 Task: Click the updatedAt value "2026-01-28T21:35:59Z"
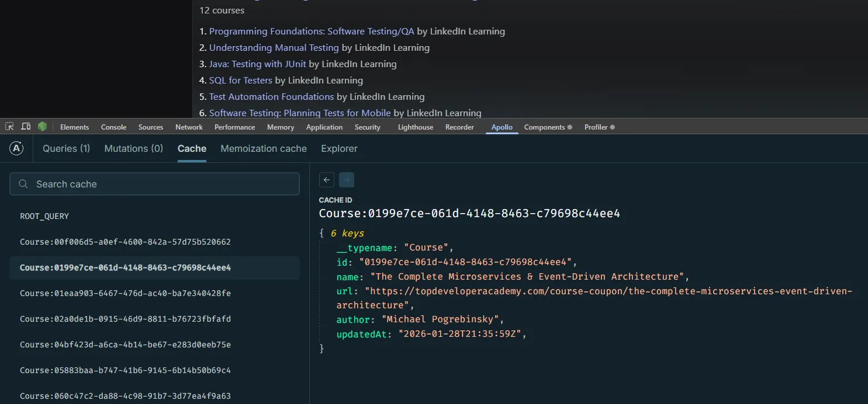click(460, 334)
